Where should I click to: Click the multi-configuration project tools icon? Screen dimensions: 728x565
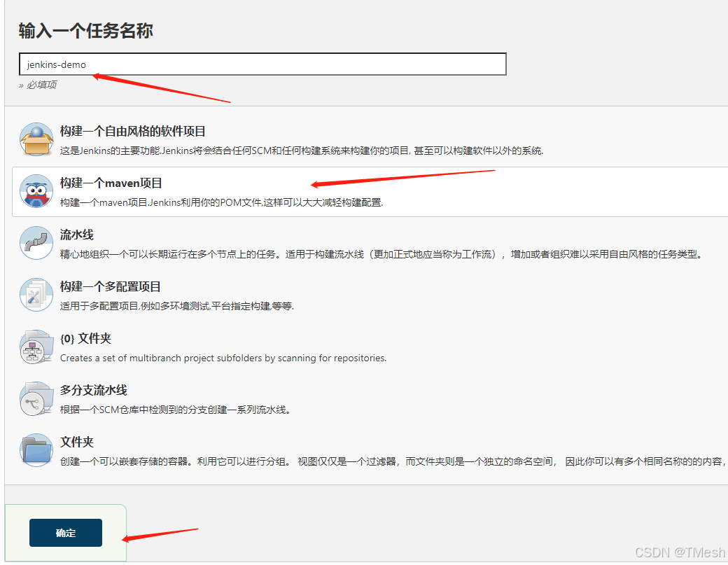click(36, 295)
